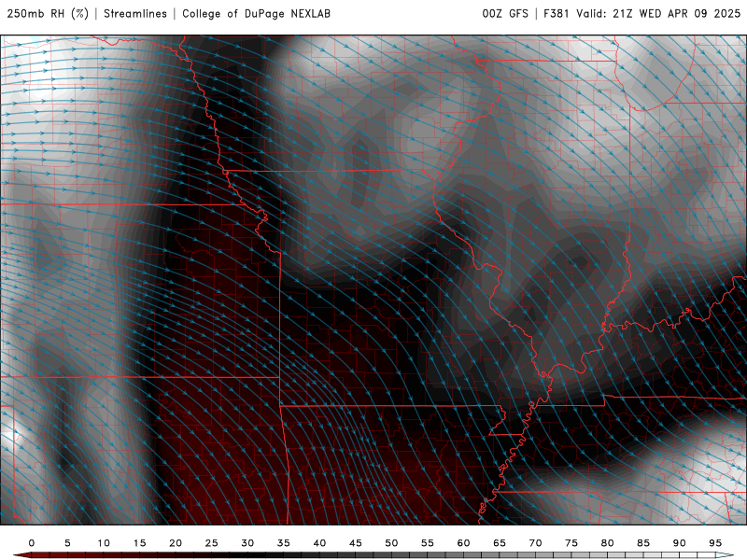The image size is (747, 560).
Task: Click the '85' label on color scale
Action: [x=643, y=543]
